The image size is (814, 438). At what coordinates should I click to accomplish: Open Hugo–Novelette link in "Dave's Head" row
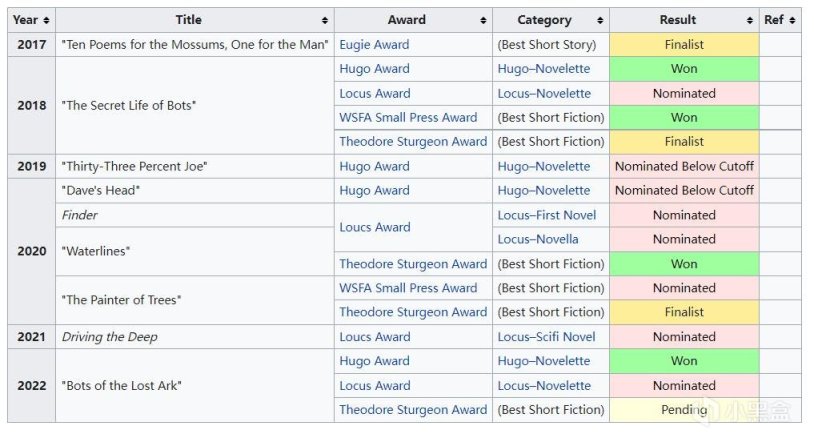point(544,190)
